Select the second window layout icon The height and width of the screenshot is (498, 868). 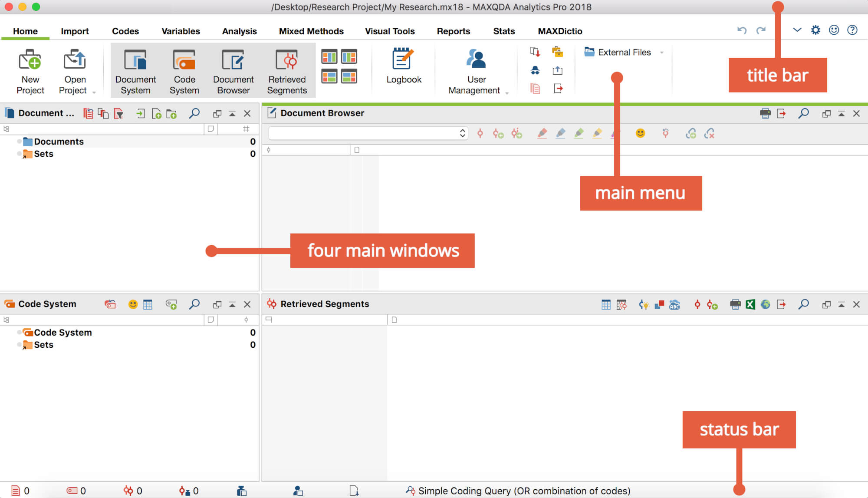(349, 57)
